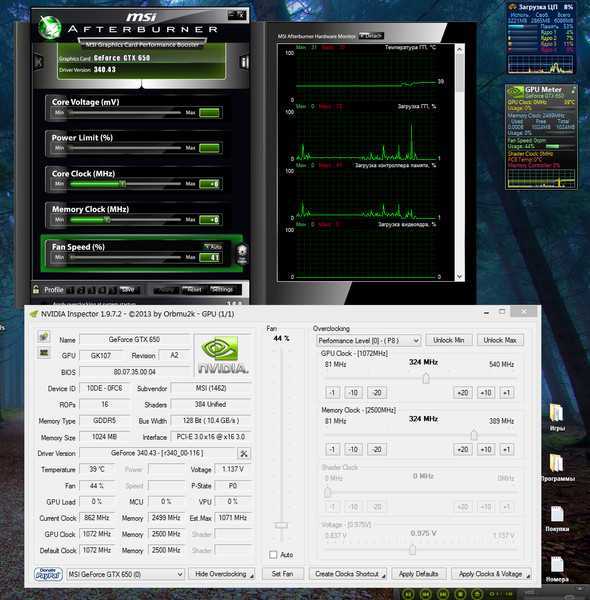Click Memory Clock -10 button
Screen dimensions: 590x600
point(353,449)
